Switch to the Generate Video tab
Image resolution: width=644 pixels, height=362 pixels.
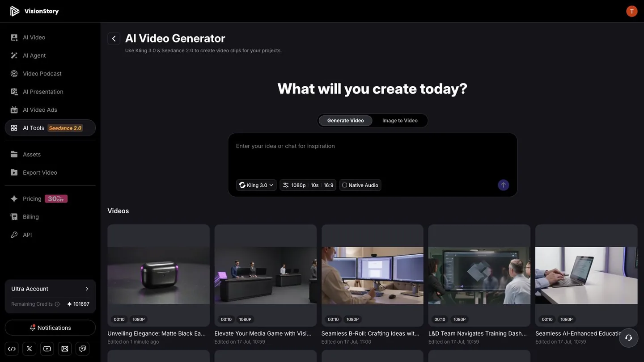coord(345,121)
